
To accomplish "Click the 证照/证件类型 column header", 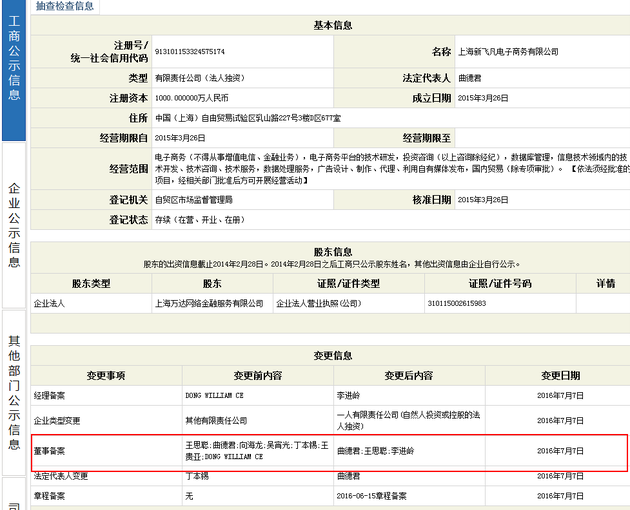I will tap(348, 284).
